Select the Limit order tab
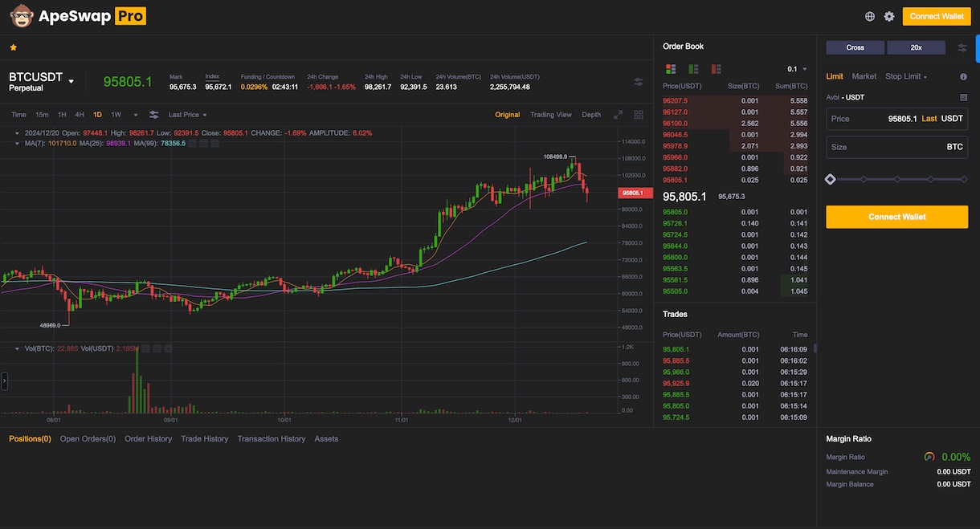Image resolution: width=980 pixels, height=529 pixels. [x=835, y=76]
